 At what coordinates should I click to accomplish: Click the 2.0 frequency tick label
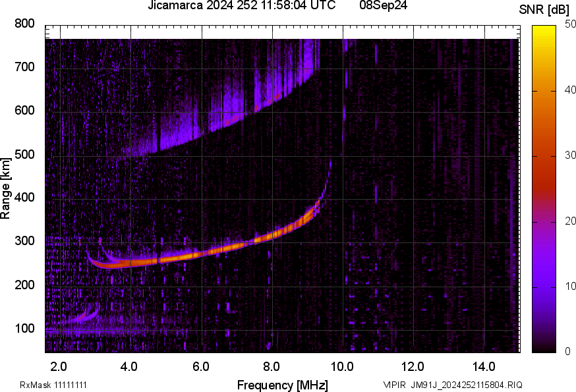(59, 366)
